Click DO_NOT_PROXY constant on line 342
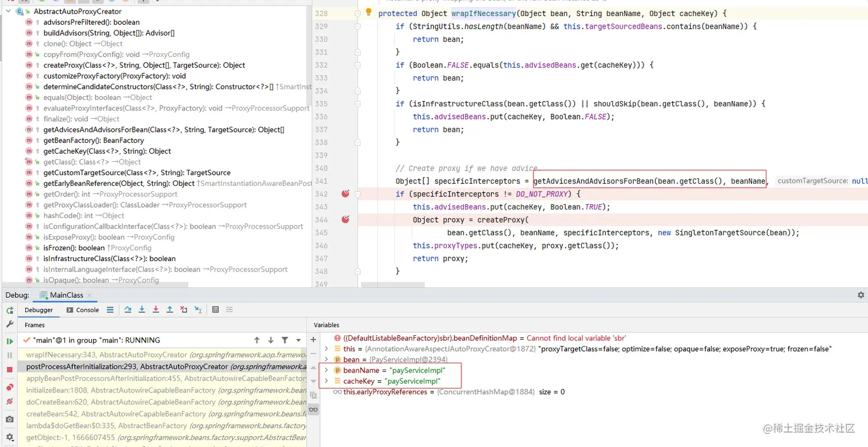This screenshot has width=868, height=447. coord(541,194)
